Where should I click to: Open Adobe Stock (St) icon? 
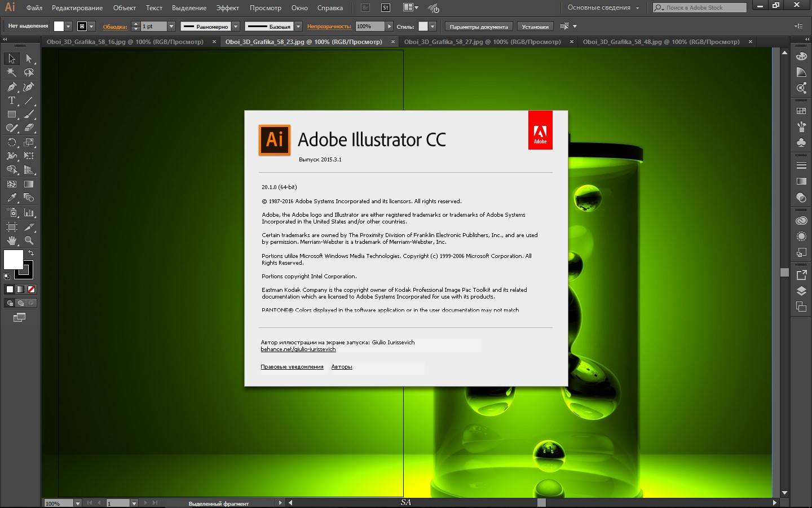386,8
